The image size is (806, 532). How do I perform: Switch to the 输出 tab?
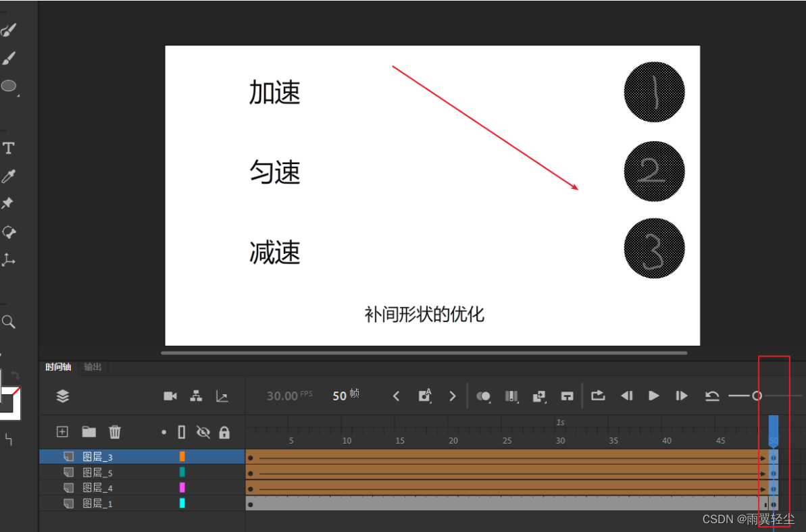click(x=93, y=367)
